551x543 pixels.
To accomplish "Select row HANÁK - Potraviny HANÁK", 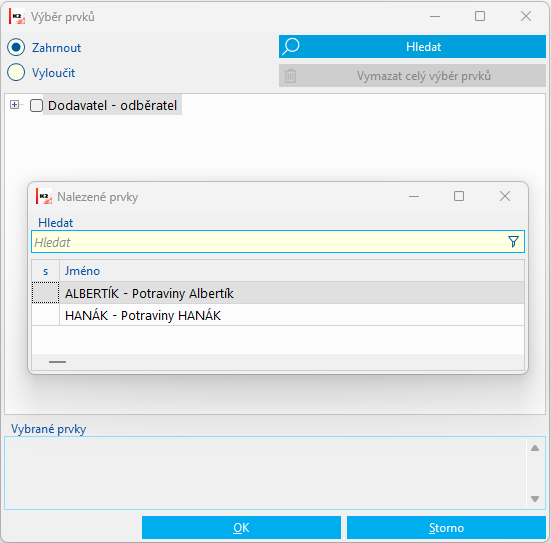I will 278,315.
